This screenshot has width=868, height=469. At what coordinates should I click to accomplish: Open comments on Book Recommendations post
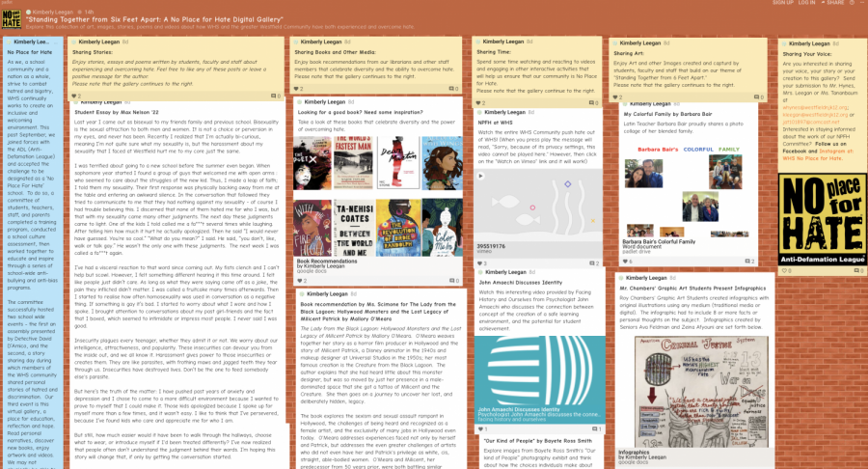coord(454,281)
